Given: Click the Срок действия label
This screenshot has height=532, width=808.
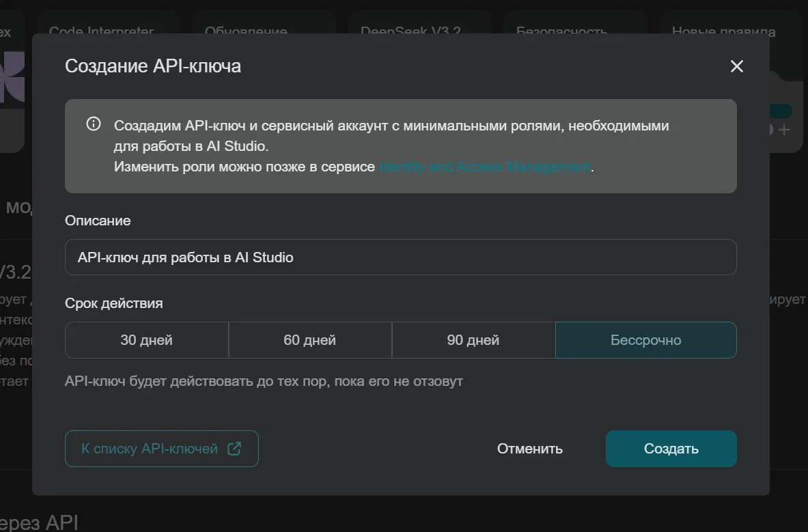Looking at the screenshot, I should (x=114, y=303).
